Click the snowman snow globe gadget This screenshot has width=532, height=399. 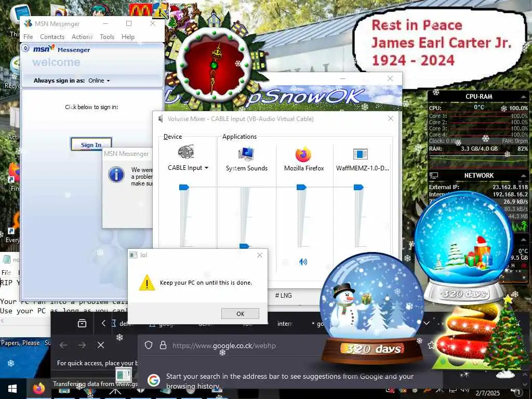point(372,308)
